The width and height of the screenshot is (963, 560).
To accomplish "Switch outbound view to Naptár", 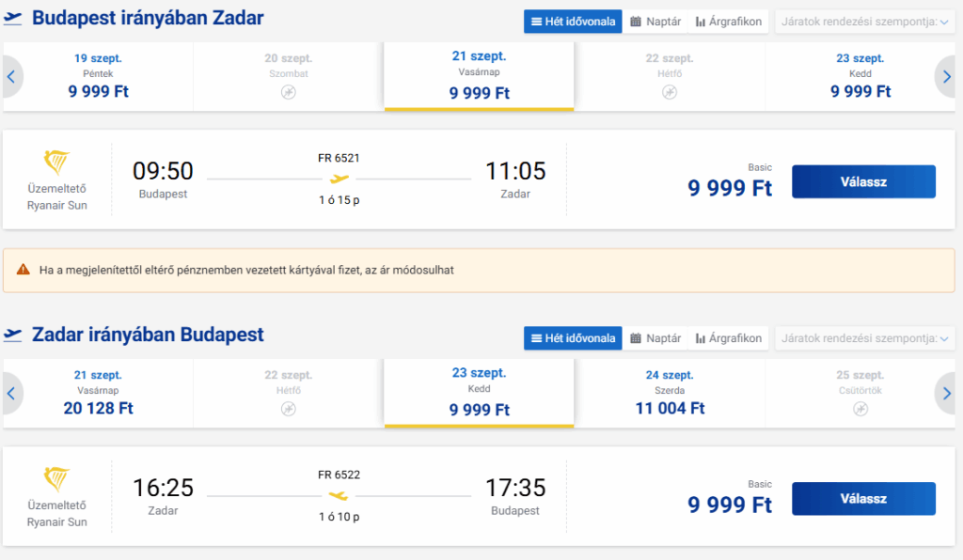I will pos(655,22).
